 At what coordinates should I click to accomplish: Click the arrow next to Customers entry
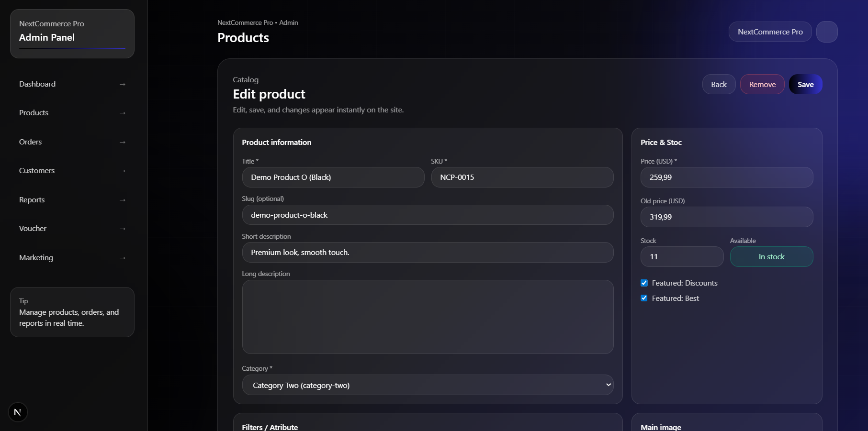click(123, 171)
